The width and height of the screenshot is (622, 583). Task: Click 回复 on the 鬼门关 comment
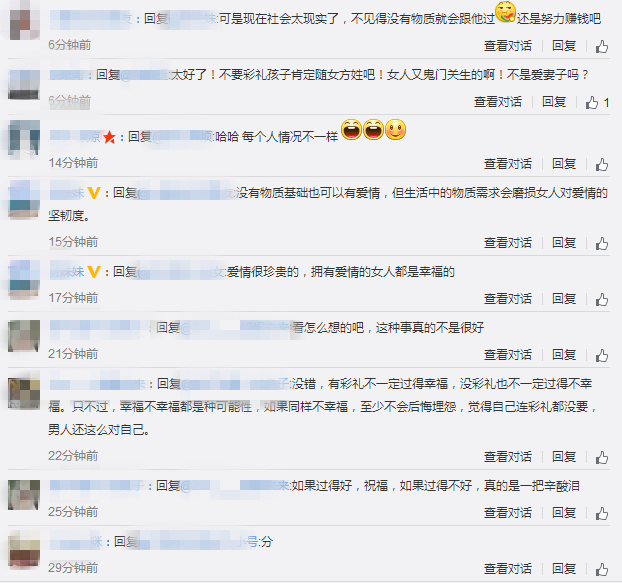tap(554, 102)
